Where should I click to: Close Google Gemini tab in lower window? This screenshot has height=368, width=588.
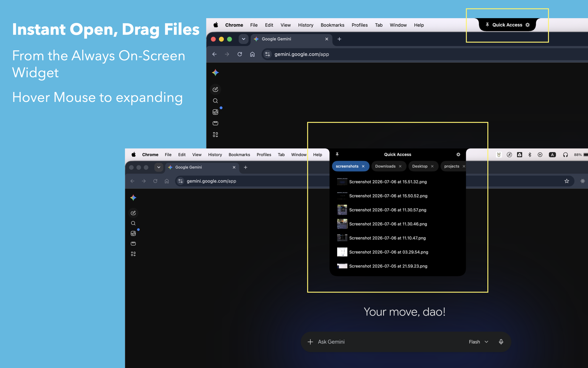(234, 167)
